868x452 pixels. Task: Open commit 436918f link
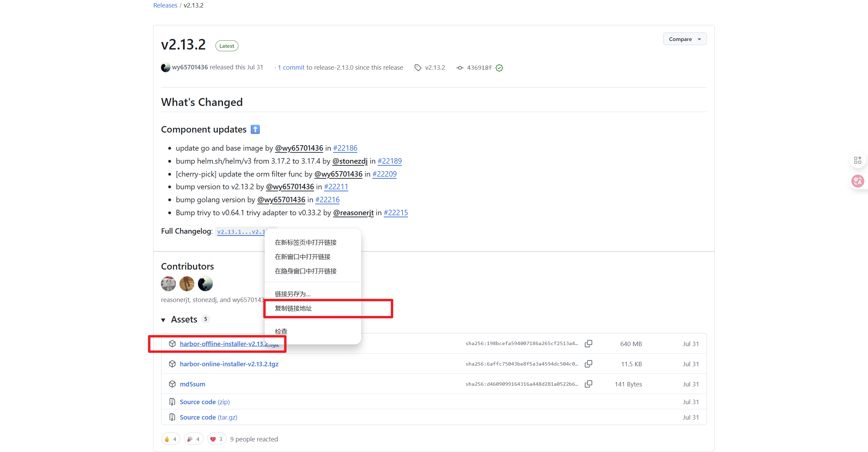[479, 67]
